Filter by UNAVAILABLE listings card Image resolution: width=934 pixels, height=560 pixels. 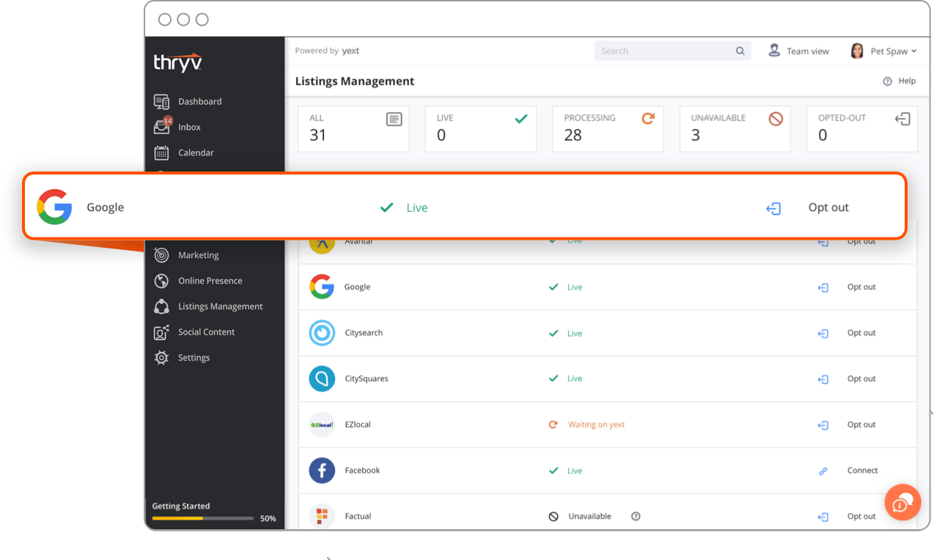coord(735,129)
